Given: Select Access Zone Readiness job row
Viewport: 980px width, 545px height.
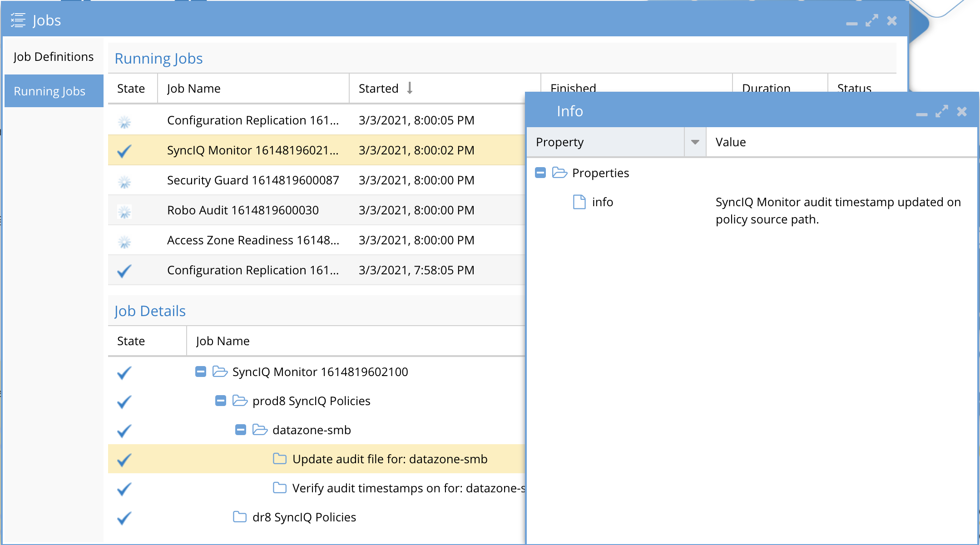Looking at the screenshot, I should pos(317,240).
